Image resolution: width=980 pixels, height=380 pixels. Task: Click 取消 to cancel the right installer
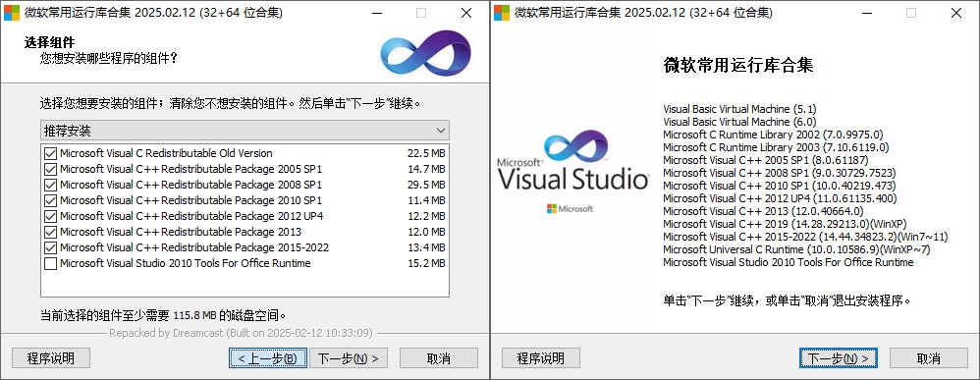(x=929, y=358)
